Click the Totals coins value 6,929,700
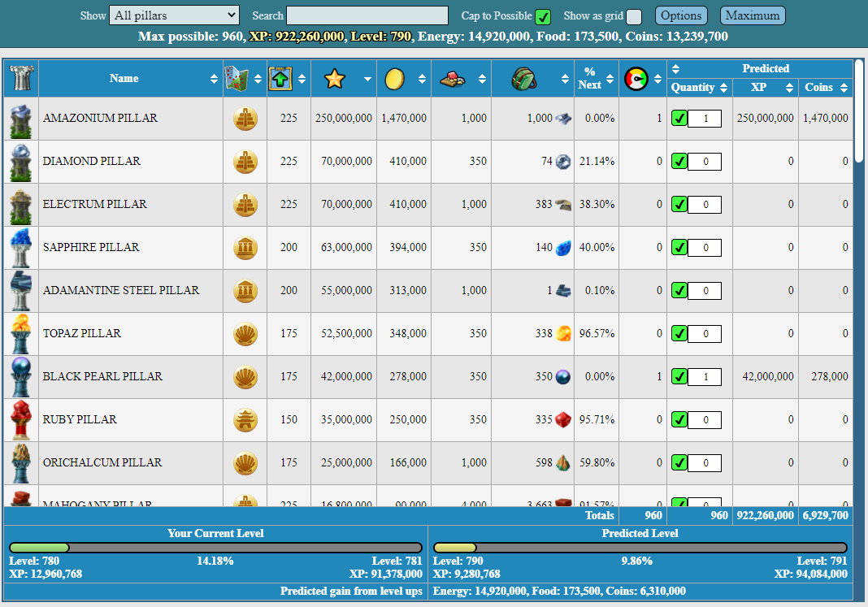This screenshot has height=607, width=868. point(826,516)
